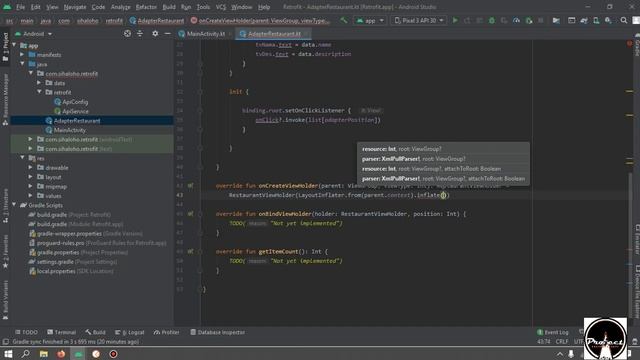
Task: Click the search everywhere magnifier icon
Action: 624,20
